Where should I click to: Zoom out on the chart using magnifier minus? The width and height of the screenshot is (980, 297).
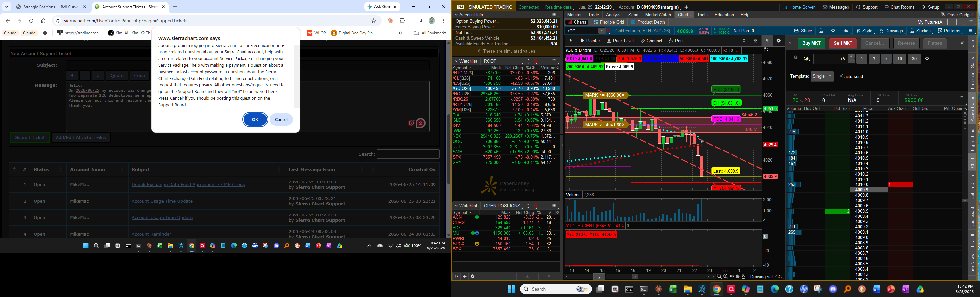point(719,277)
